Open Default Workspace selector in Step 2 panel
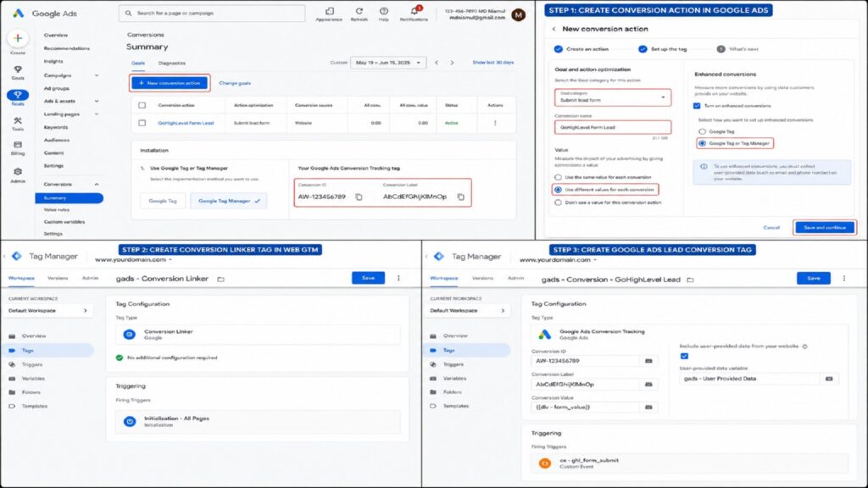This screenshot has width=868, height=488. [48, 310]
